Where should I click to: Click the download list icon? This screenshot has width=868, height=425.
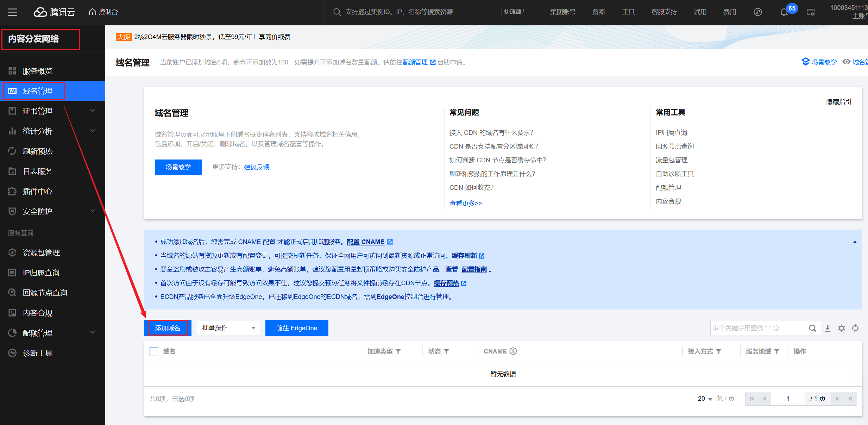pos(828,328)
